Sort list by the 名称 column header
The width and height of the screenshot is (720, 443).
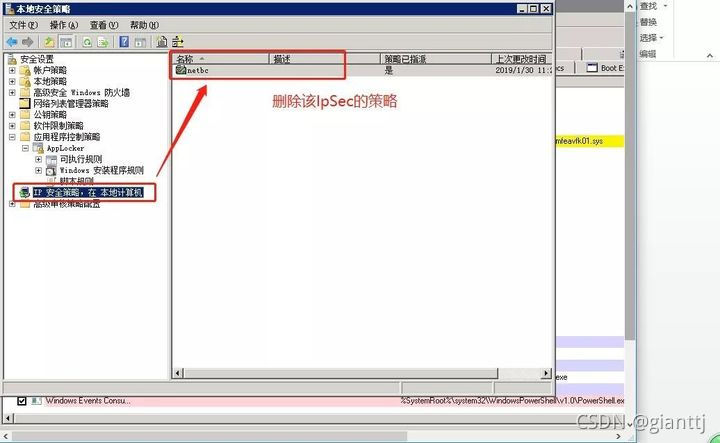click(x=220, y=59)
